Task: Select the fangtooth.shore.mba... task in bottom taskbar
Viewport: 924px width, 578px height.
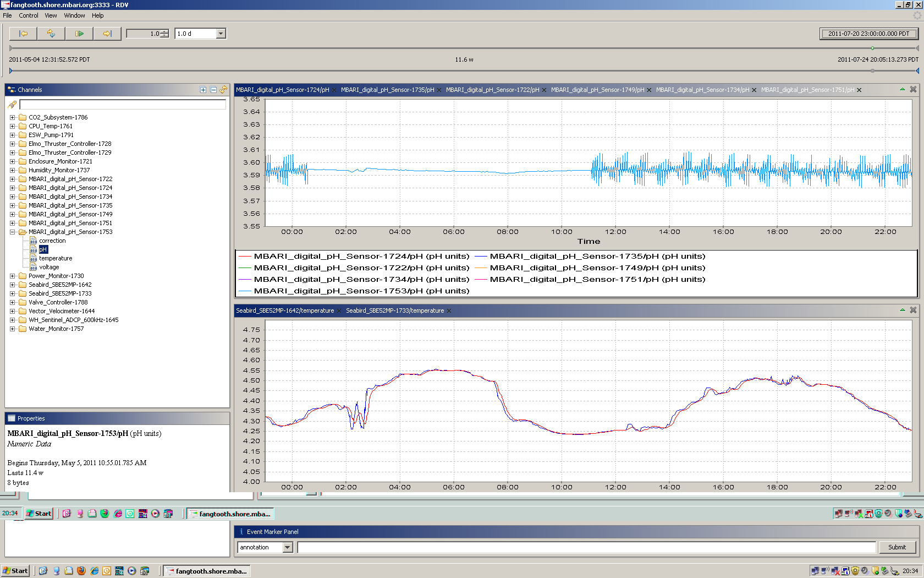Action: (x=207, y=571)
